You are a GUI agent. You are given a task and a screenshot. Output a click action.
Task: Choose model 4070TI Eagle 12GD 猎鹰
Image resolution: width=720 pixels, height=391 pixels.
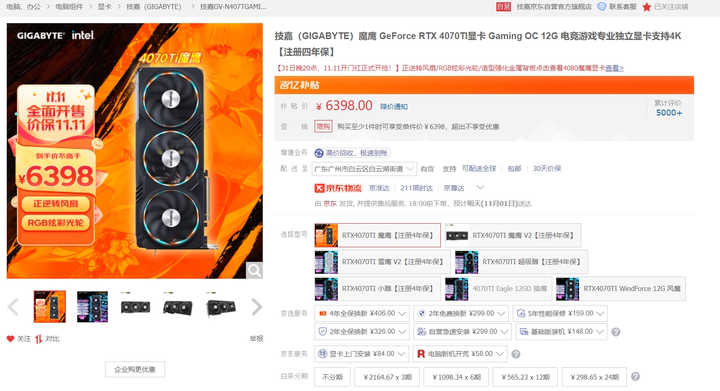498,289
